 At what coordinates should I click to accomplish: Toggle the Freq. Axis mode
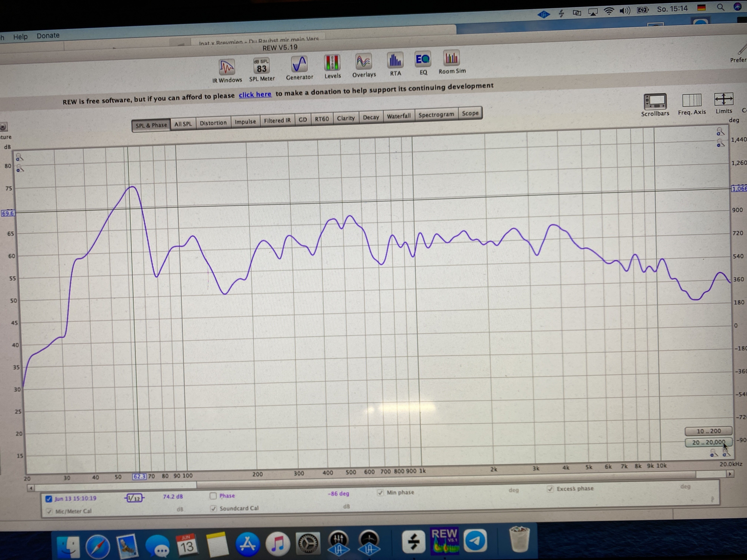pyautogui.click(x=692, y=101)
